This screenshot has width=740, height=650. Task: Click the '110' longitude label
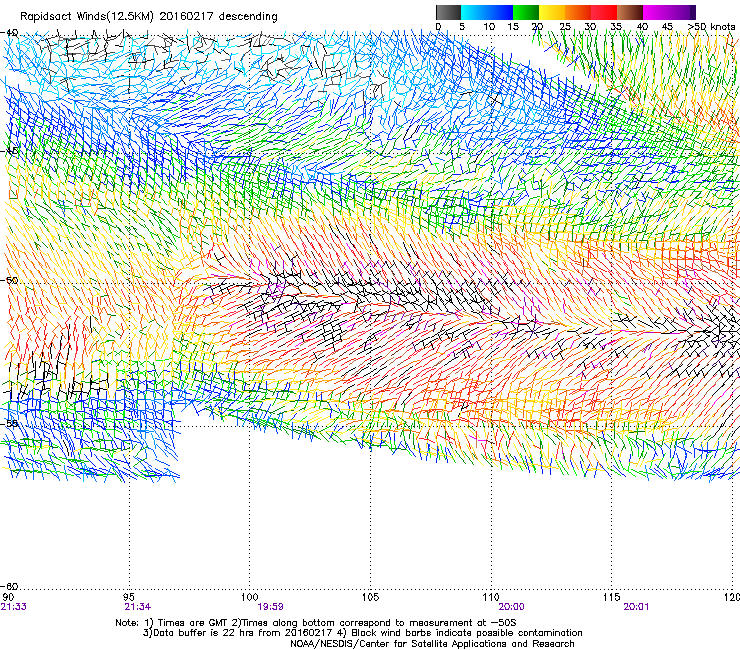(x=491, y=598)
